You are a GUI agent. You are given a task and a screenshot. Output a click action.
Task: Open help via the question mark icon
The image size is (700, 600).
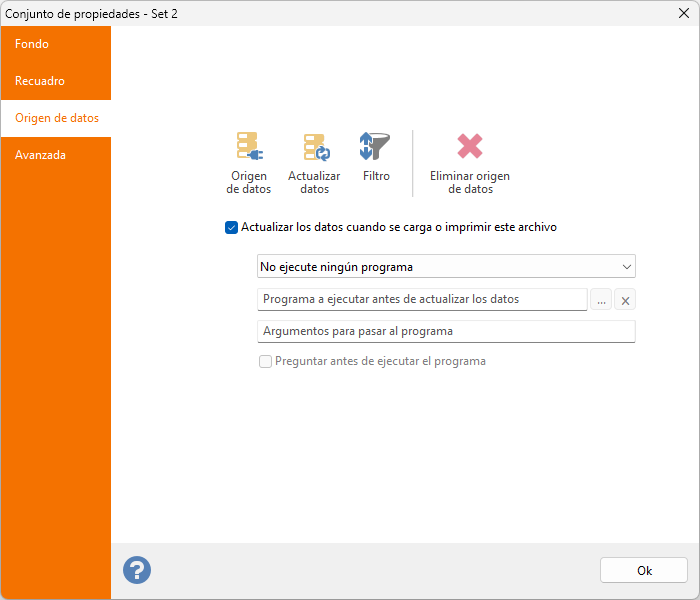click(137, 570)
